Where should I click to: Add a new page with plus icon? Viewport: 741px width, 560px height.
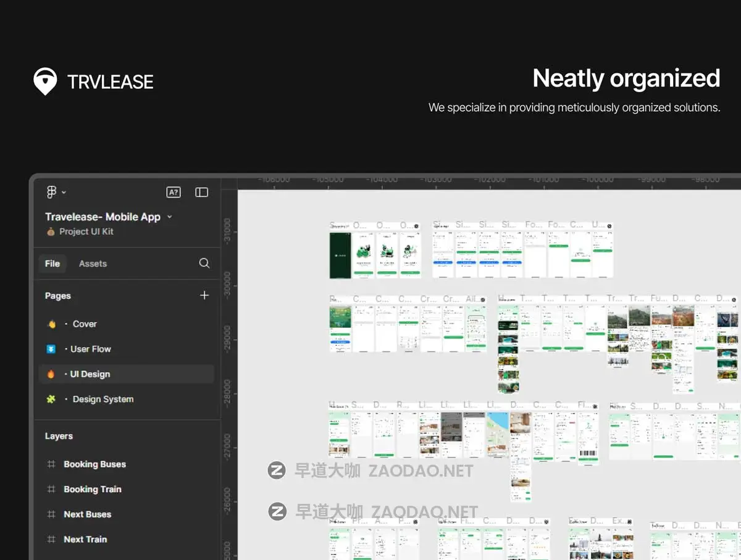pos(204,295)
